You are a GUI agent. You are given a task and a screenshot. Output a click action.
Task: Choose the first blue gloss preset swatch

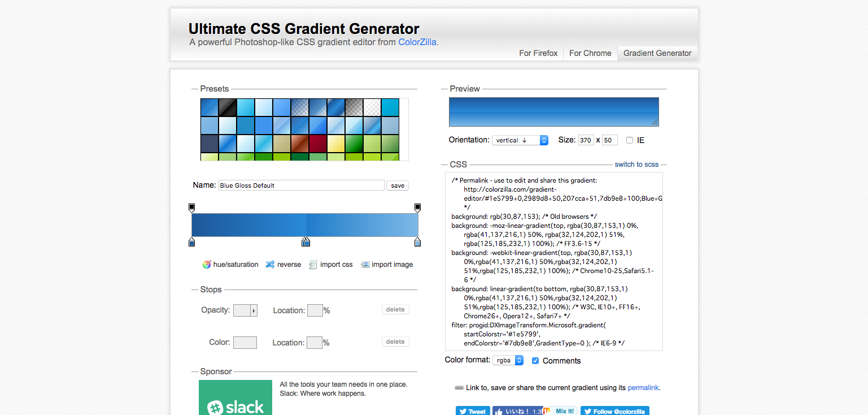(210, 107)
